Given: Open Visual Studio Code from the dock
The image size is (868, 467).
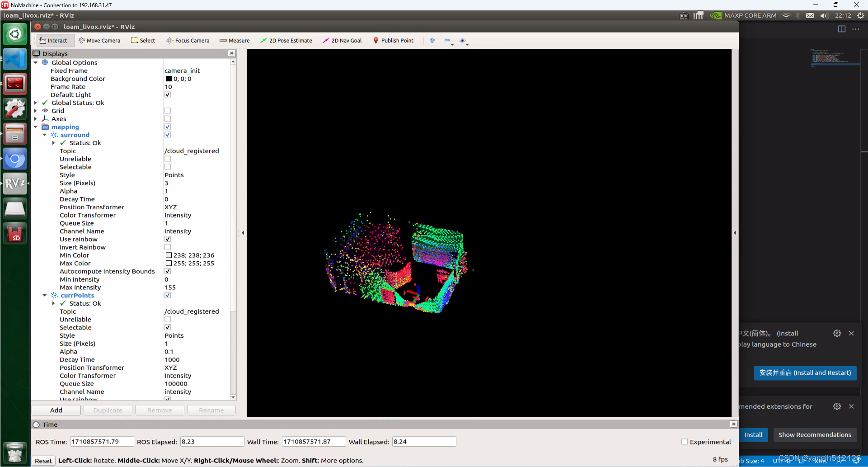Looking at the screenshot, I should 15,59.
